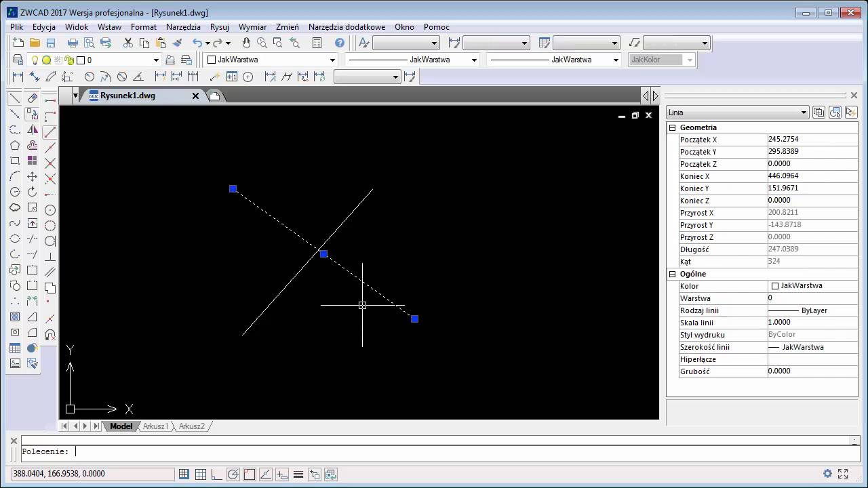The image size is (868, 488).
Task: Create a new drawing file
Action: 18,43
